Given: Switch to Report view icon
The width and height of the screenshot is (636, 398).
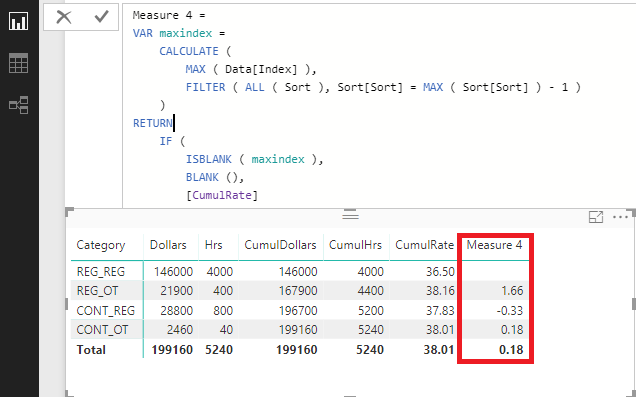Looking at the screenshot, I should [x=19, y=21].
